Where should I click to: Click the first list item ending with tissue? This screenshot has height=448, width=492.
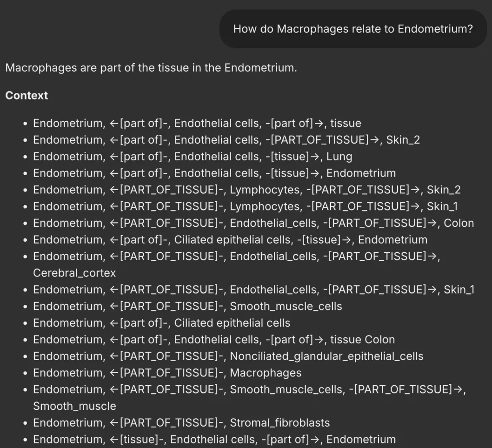pyautogui.click(x=197, y=123)
